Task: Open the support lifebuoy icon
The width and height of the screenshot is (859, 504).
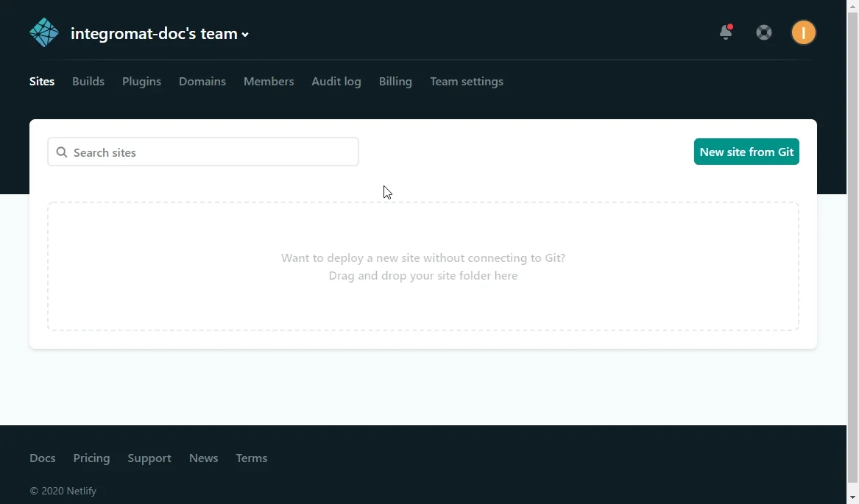Action: [763, 32]
